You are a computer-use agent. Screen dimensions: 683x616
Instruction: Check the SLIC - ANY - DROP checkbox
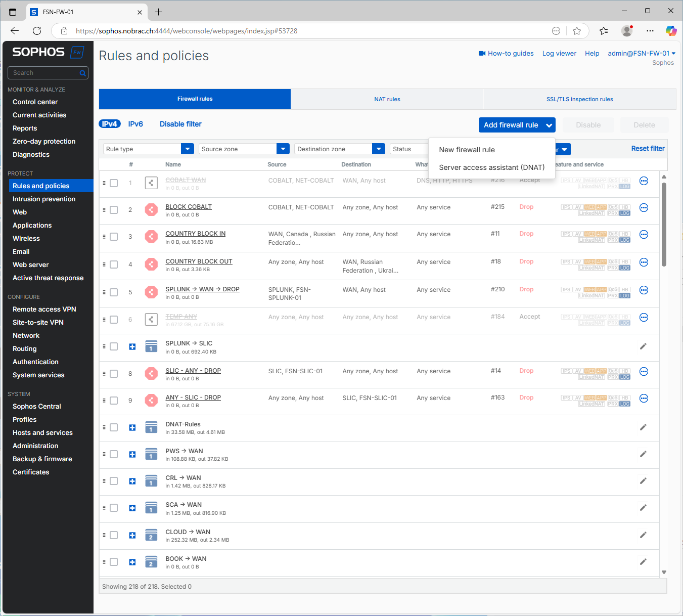pyautogui.click(x=114, y=374)
